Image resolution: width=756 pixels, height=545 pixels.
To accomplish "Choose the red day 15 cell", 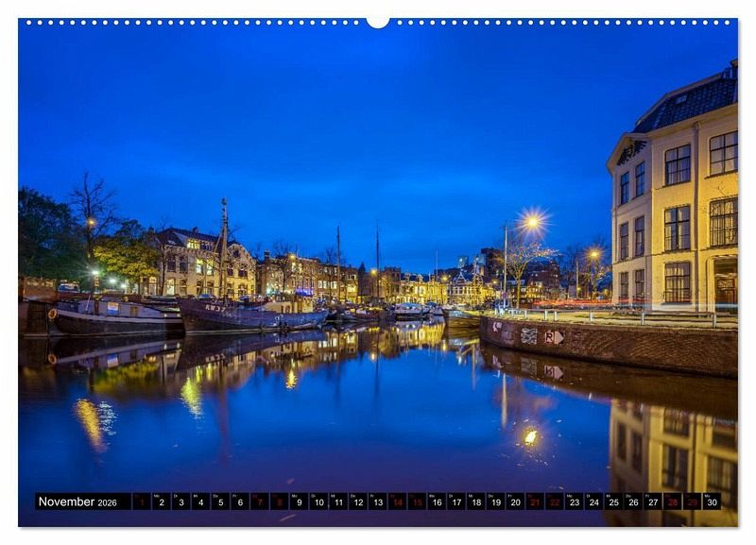I will point(418,502).
